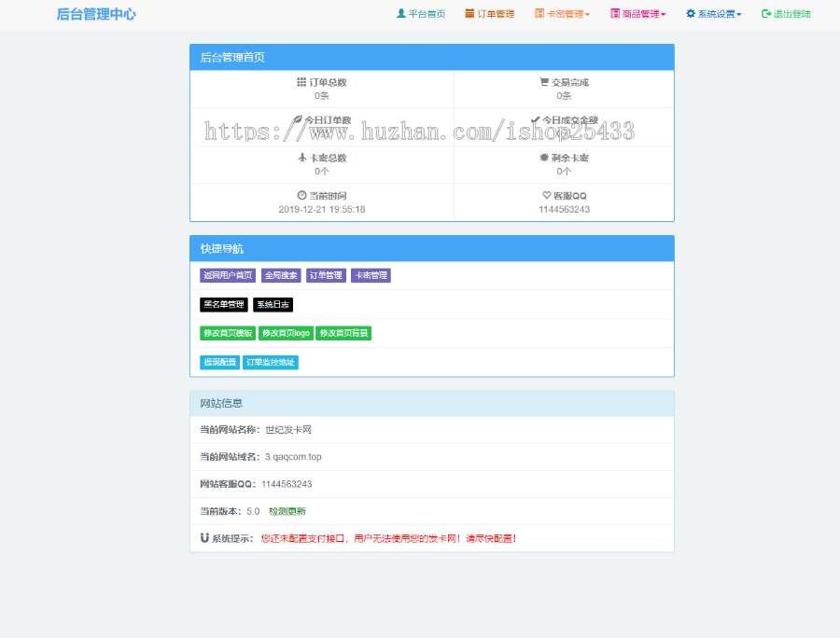Image resolution: width=840 pixels, height=638 pixels.
Task: Click the blue 订单监控地址 button
Action: pos(271,362)
